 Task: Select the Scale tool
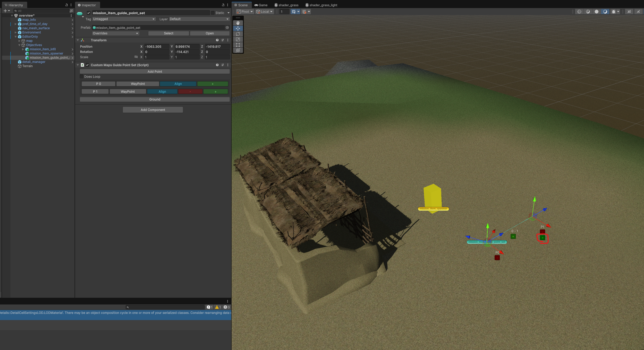[238, 39]
